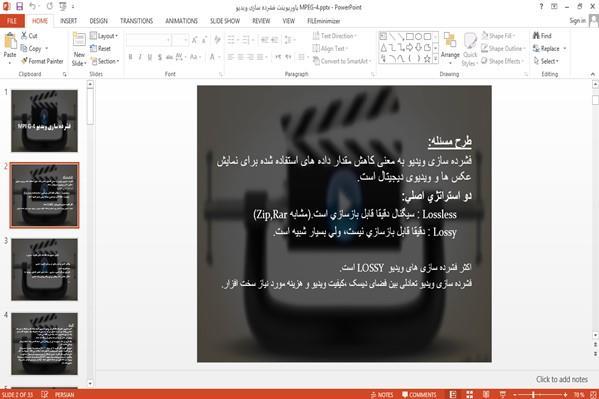
Task: Switch to the REVIEW tab
Action: (261, 21)
